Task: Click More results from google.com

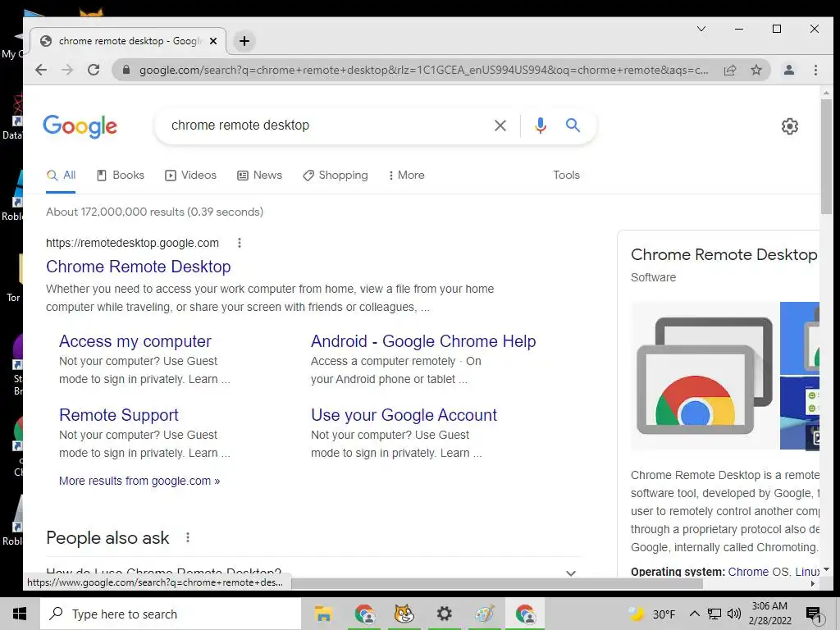Action: 139,481
